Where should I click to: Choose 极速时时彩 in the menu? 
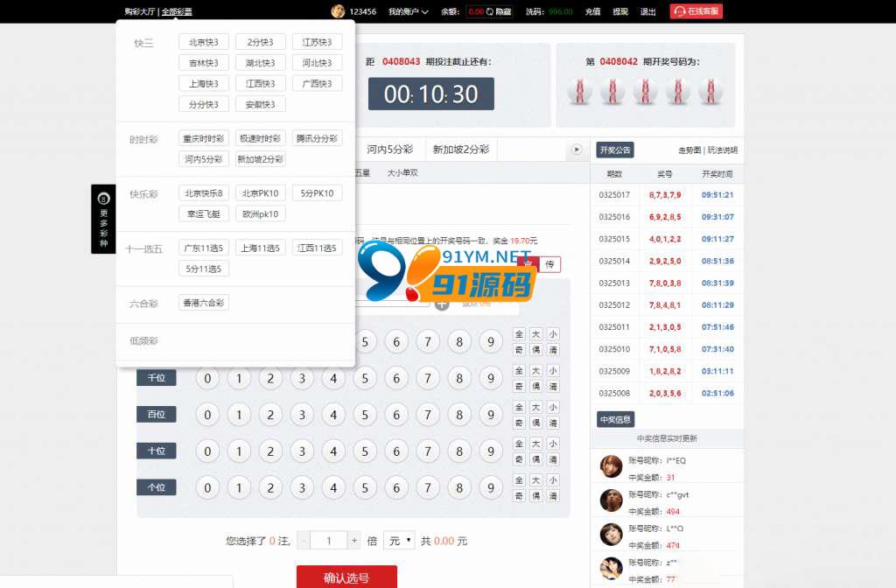[260, 138]
